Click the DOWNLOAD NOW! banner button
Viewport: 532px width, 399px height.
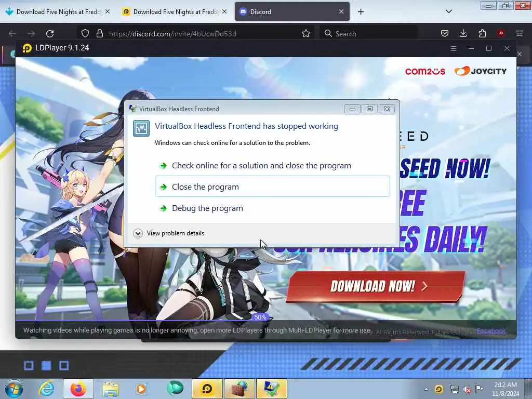pyautogui.click(x=375, y=286)
